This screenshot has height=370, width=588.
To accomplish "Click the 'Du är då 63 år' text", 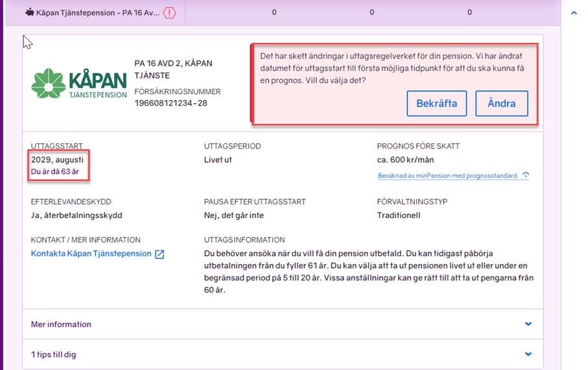I will [x=55, y=171].
